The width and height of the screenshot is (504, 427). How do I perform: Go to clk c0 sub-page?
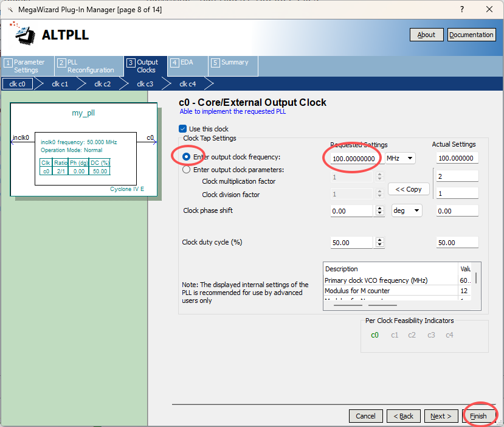[x=18, y=84]
